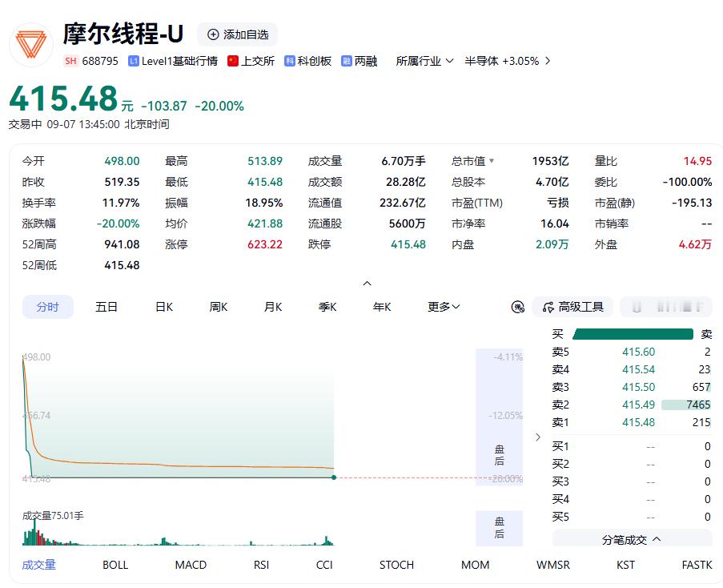Click the 卖2 price 415.49

click(x=639, y=405)
